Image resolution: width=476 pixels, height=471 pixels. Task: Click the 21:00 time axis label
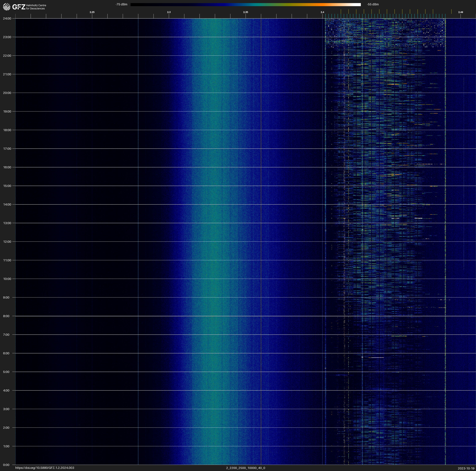tap(7, 74)
